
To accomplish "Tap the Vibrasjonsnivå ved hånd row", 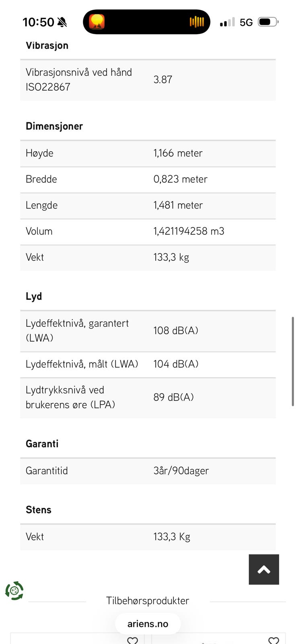I will click(x=148, y=80).
